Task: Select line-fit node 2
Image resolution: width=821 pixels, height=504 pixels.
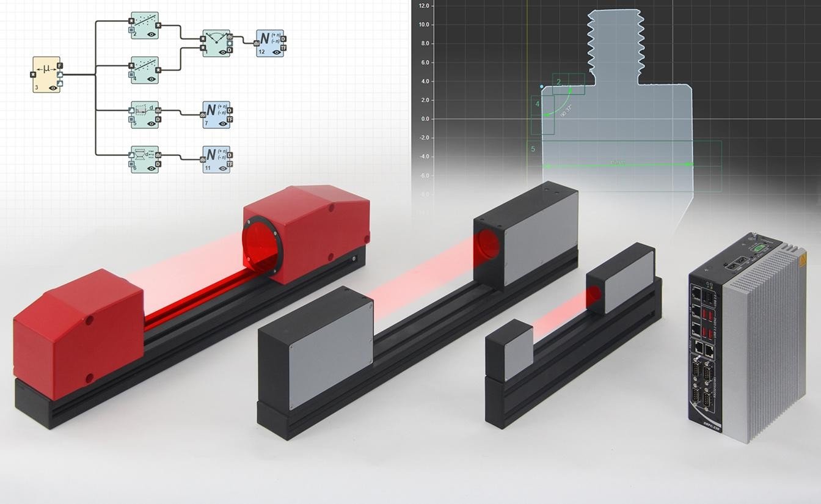Action: [x=145, y=26]
